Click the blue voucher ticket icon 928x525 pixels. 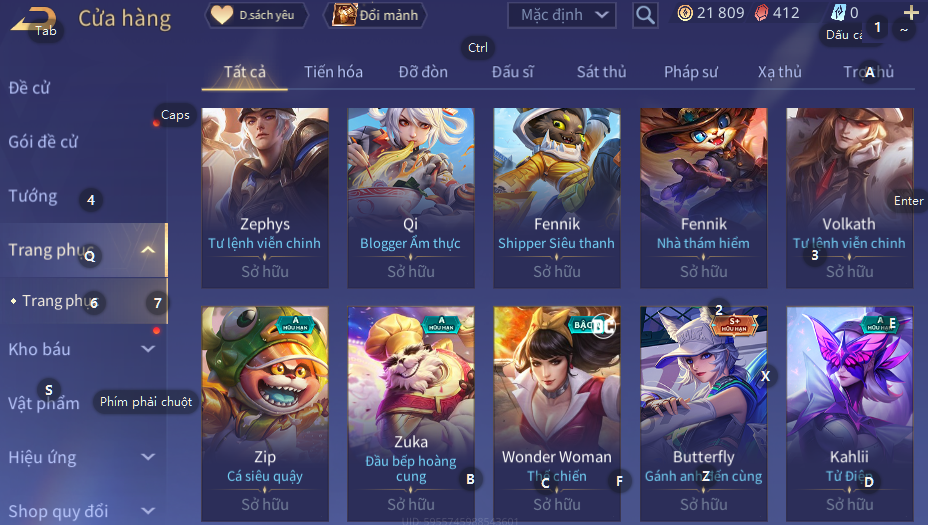tap(838, 12)
